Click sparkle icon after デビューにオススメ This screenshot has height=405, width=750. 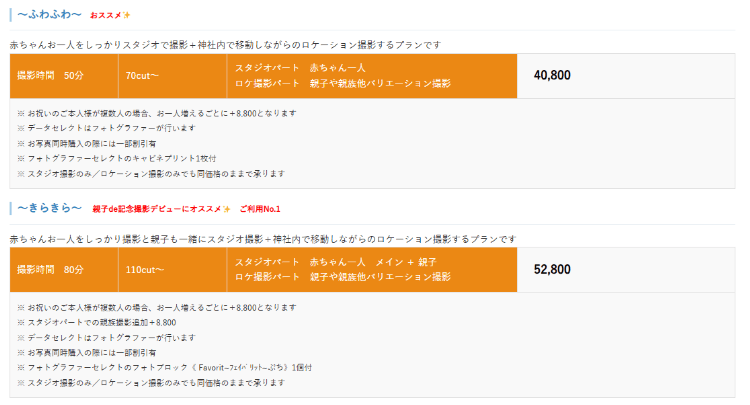(226, 209)
